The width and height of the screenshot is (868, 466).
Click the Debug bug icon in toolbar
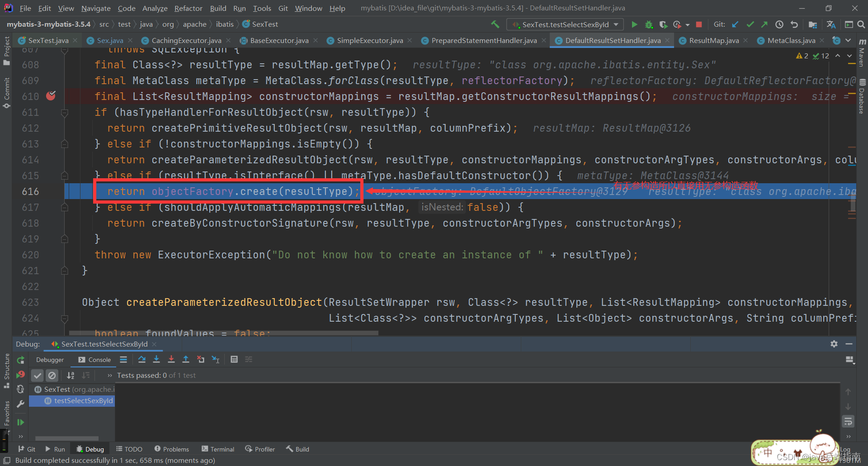coord(649,24)
